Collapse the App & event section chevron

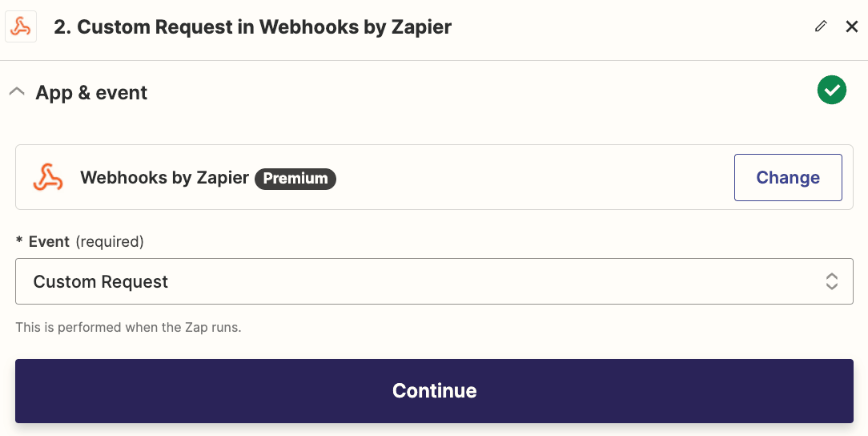(x=16, y=92)
